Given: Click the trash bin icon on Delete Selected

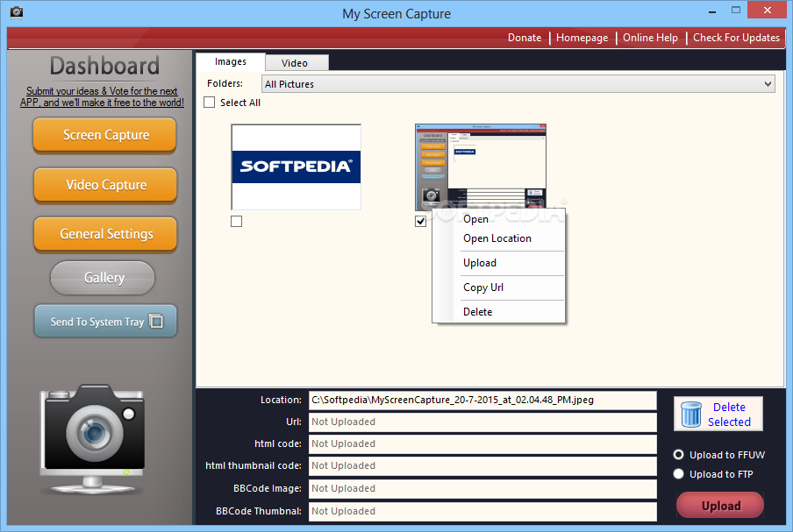Looking at the screenshot, I should click(691, 415).
